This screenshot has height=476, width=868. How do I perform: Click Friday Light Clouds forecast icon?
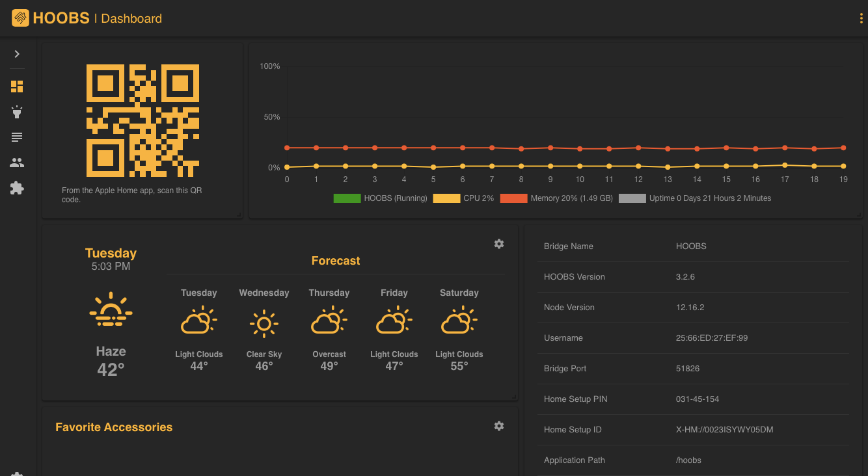pos(394,321)
